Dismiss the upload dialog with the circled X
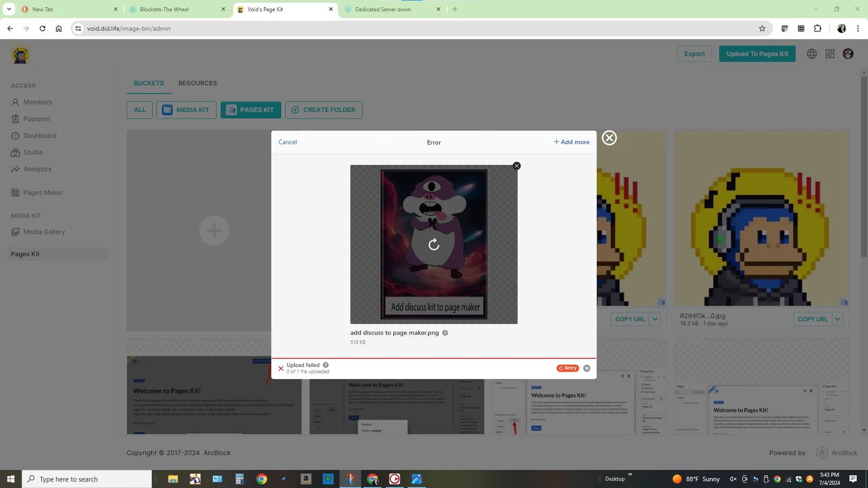Image resolution: width=868 pixels, height=488 pixels. point(609,138)
